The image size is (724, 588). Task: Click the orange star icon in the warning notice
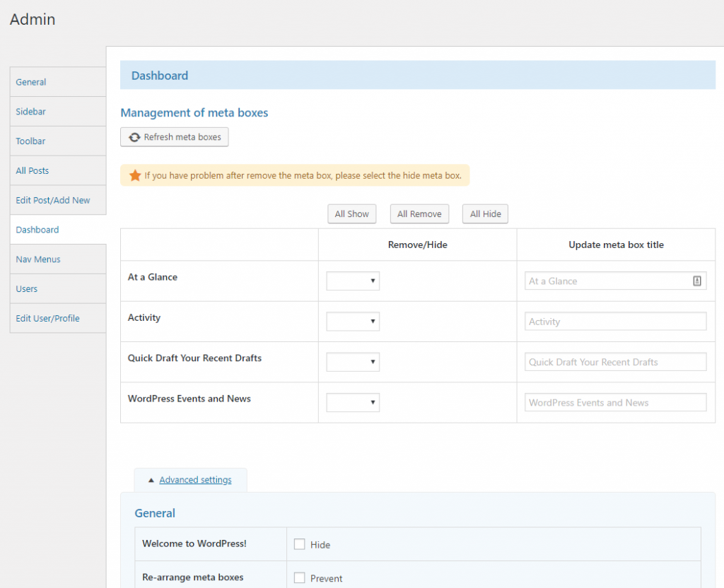136,175
